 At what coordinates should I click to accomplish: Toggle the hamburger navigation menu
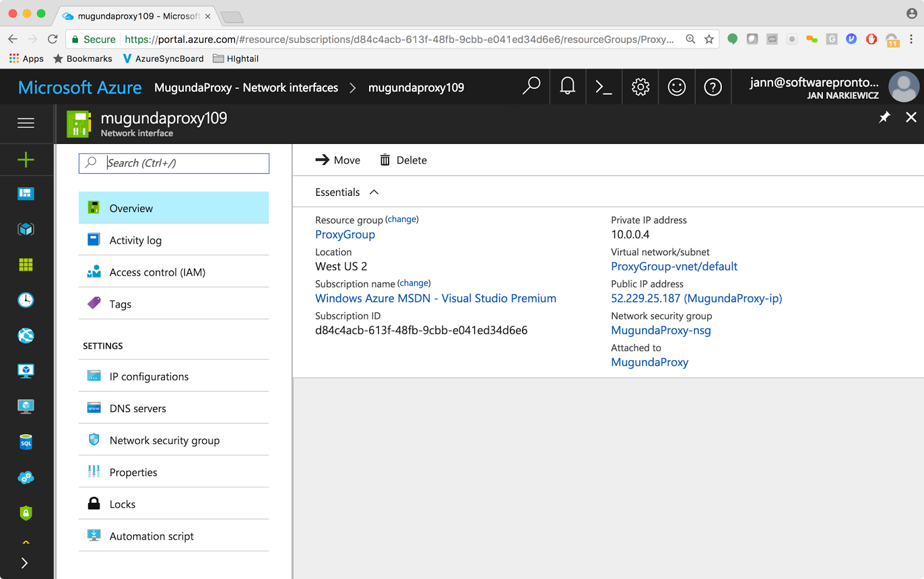click(25, 123)
